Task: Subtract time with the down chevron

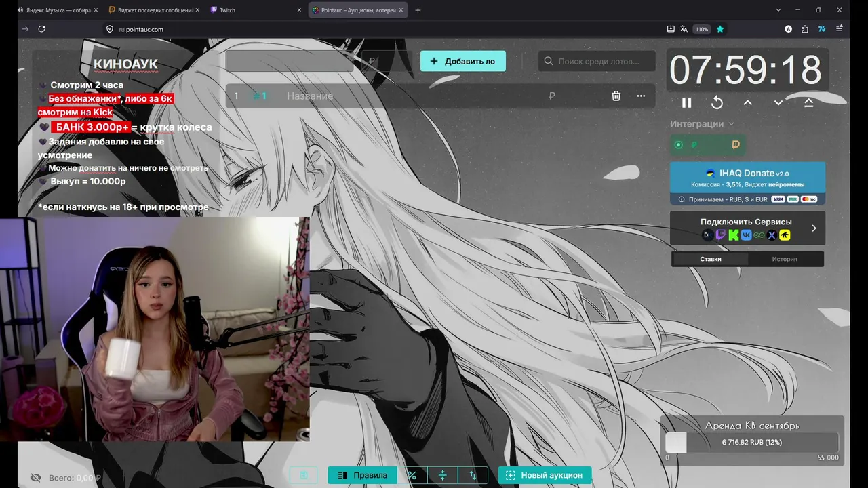Action: [778, 102]
